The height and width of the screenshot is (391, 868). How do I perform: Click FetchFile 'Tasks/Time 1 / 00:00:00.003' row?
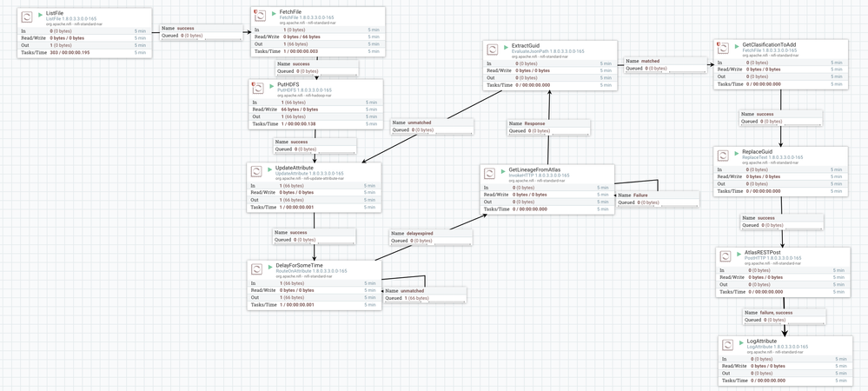tap(318, 51)
